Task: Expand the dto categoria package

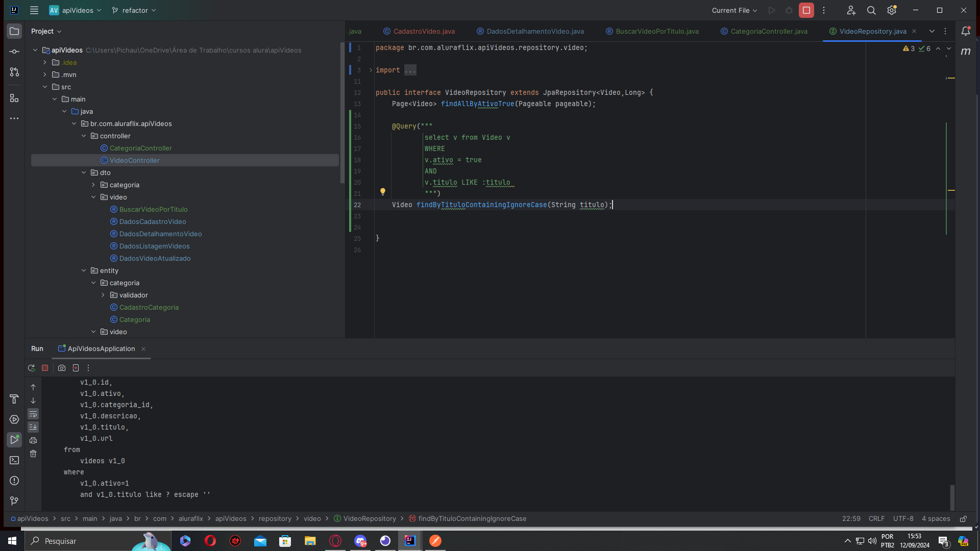Action: point(93,185)
